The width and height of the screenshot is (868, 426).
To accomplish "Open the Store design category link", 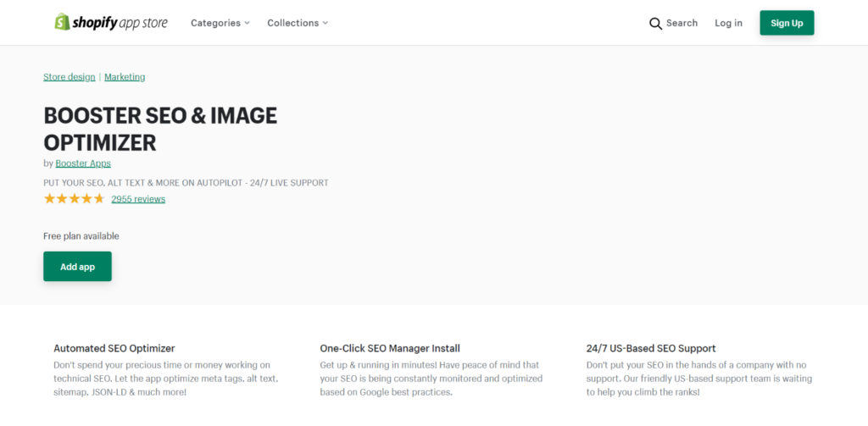I will (70, 77).
